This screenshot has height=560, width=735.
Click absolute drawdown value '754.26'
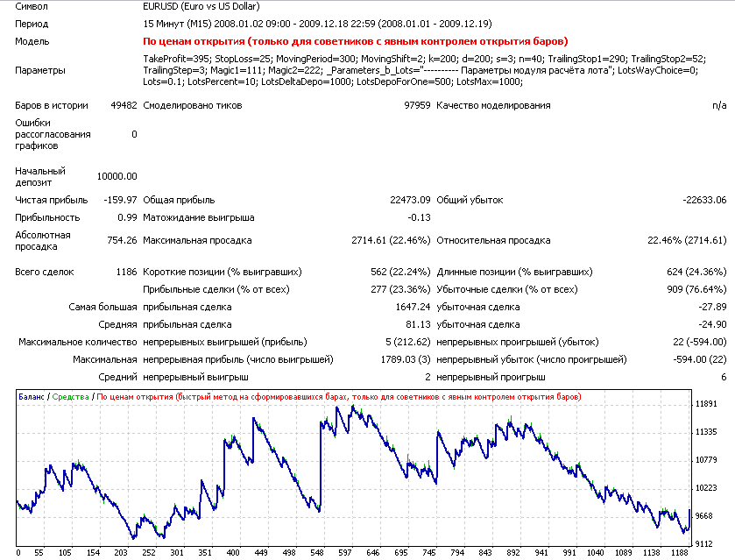(123, 241)
